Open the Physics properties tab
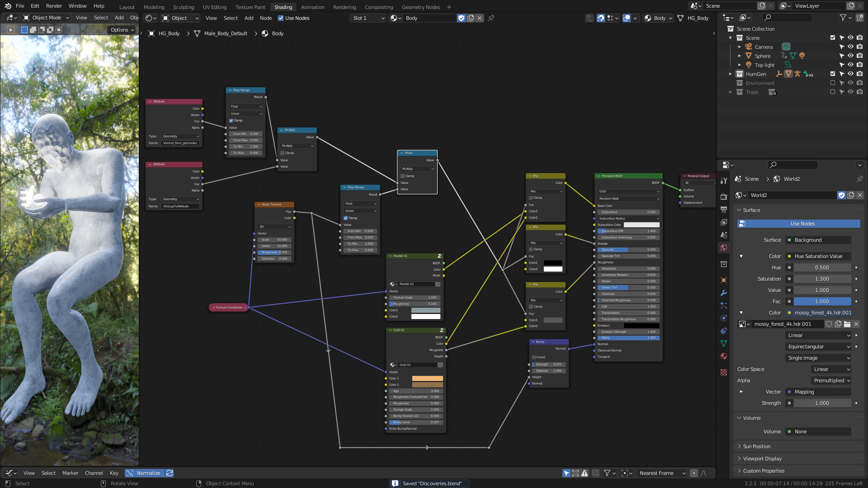 (x=724, y=318)
